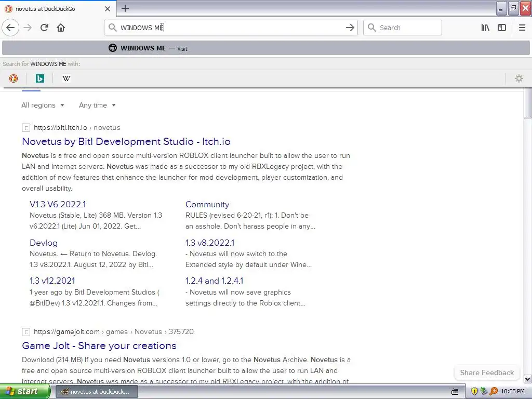The image size is (532, 399).
Task: Click the address bar text field
Action: 231,28
